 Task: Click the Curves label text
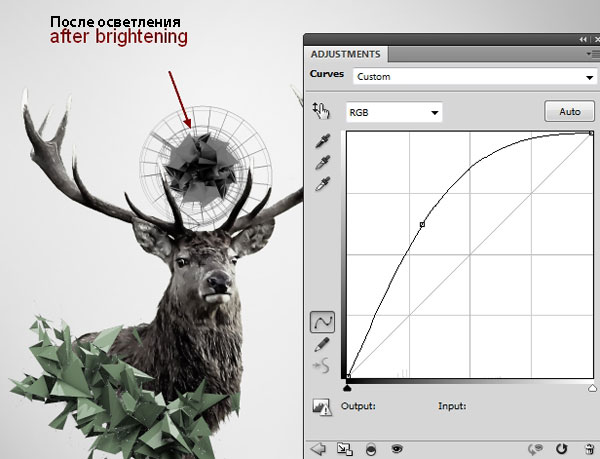327,74
